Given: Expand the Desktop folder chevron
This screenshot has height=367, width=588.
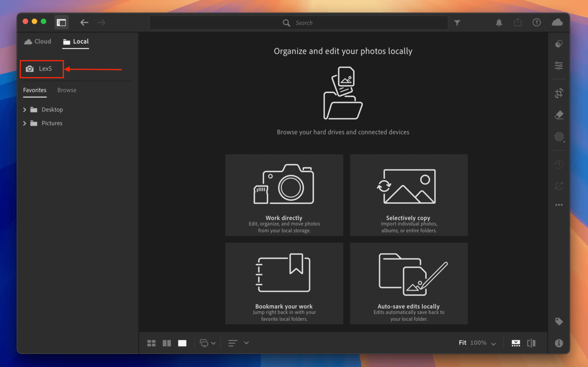Looking at the screenshot, I should click(24, 109).
